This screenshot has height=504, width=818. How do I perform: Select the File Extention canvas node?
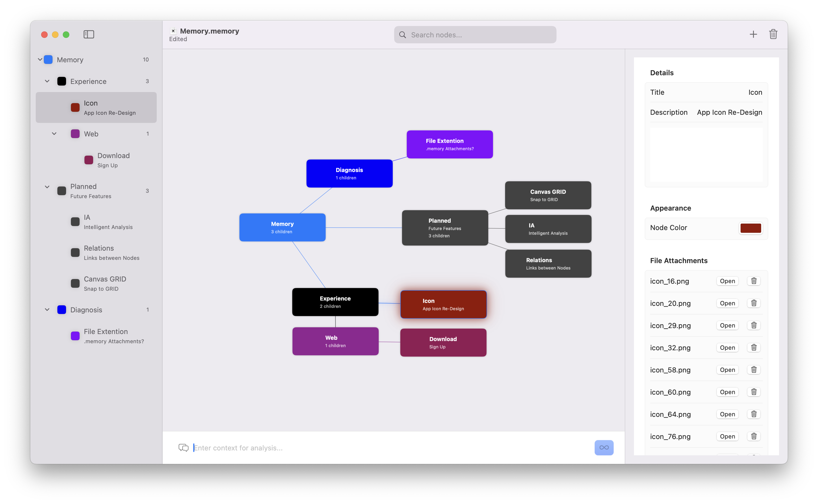(450, 144)
